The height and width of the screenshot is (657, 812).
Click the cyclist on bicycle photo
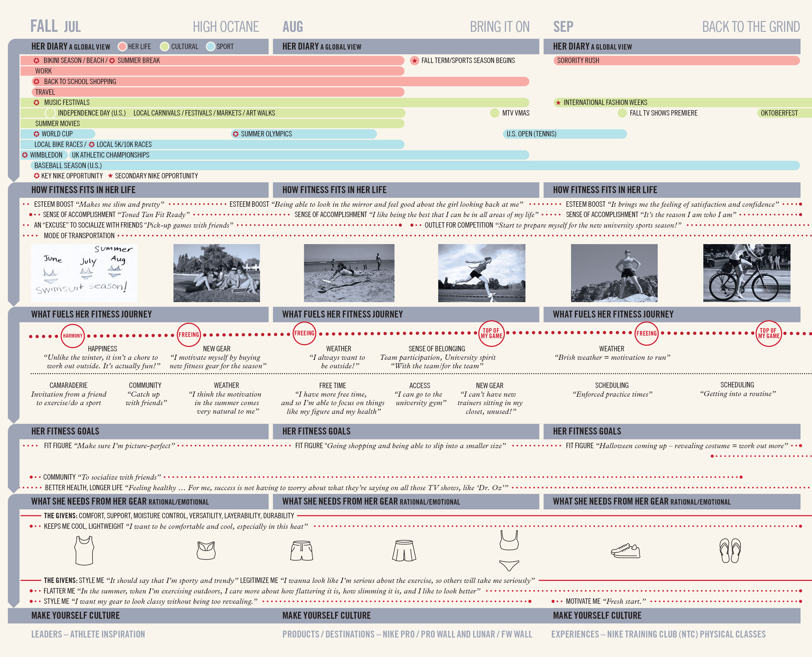point(747,273)
